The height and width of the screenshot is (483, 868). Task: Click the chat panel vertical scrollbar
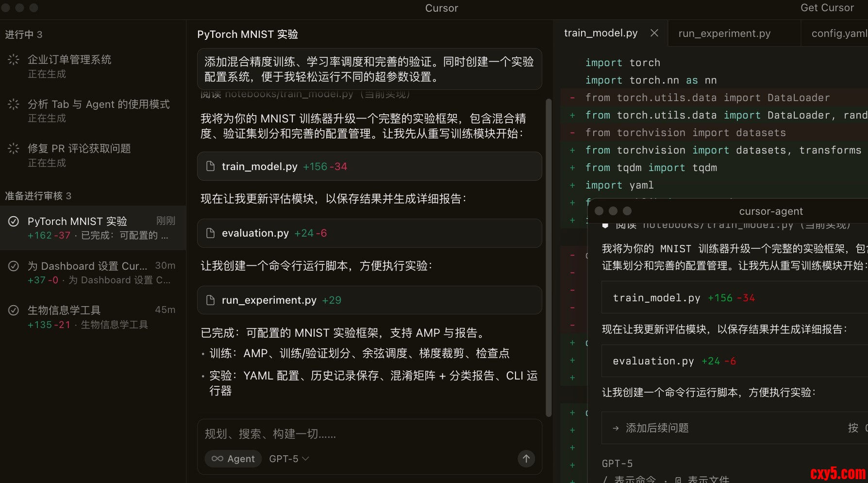click(x=549, y=258)
